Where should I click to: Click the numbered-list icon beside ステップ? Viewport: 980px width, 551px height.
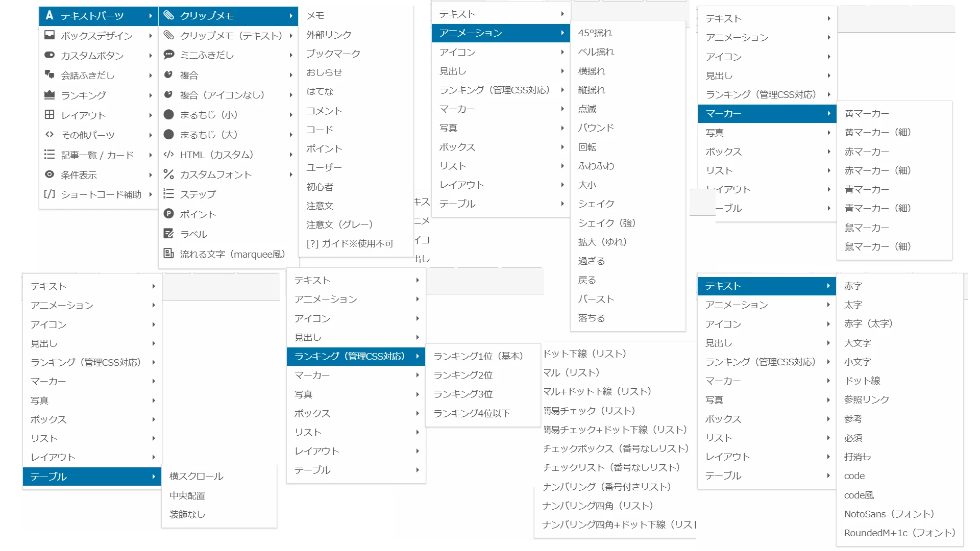point(168,194)
